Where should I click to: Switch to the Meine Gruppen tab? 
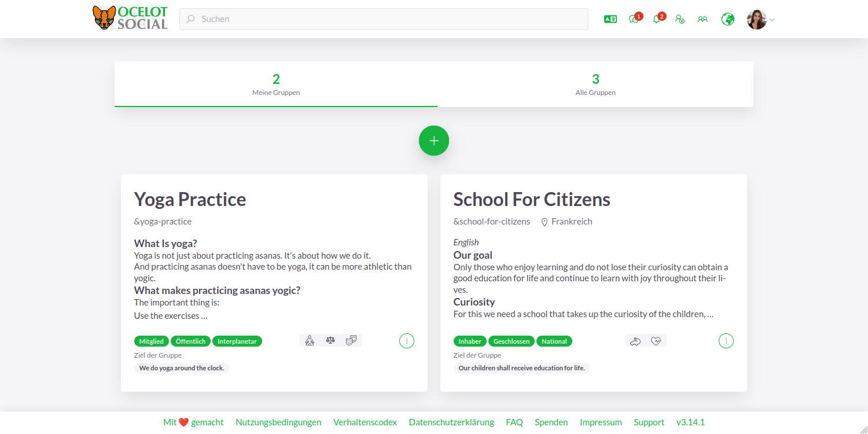(276, 84)
